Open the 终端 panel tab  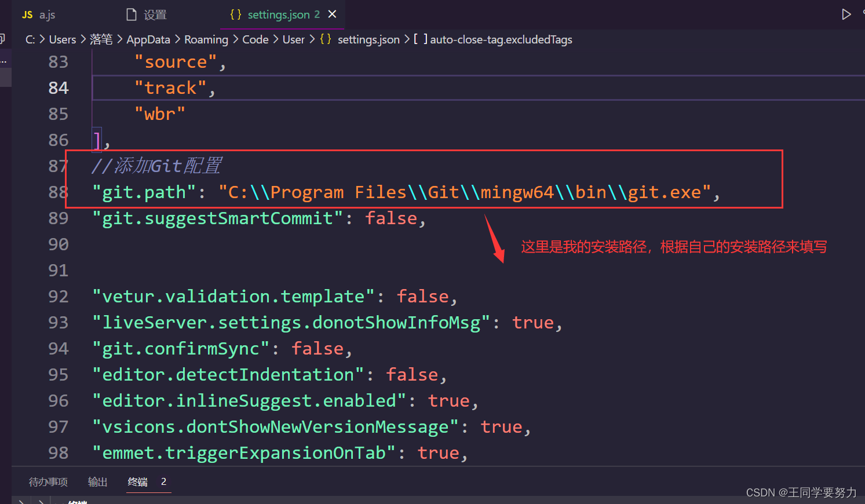coord(138,482)
